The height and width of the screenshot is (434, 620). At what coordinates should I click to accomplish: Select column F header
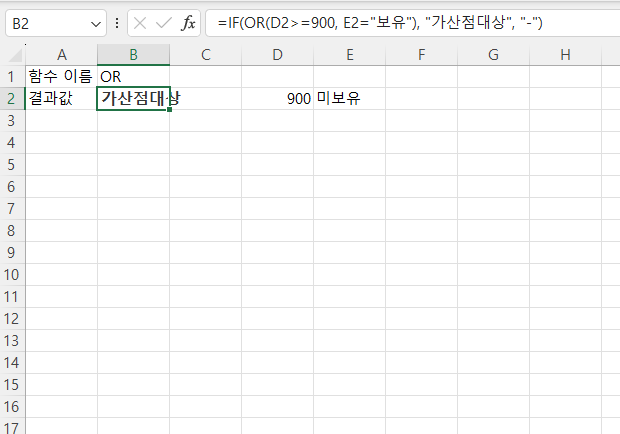coord(422,55)
